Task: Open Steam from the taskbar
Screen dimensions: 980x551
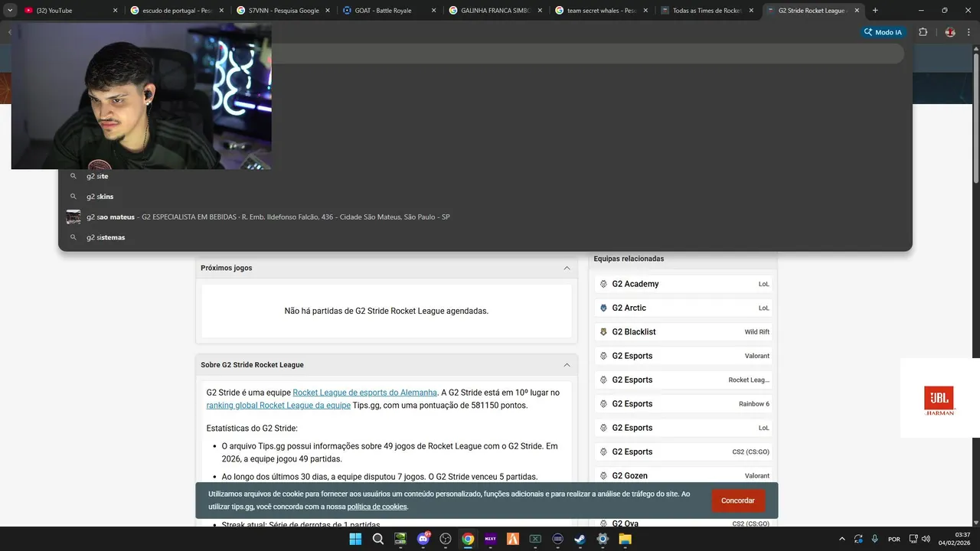Action: click(x=580, y=539)
